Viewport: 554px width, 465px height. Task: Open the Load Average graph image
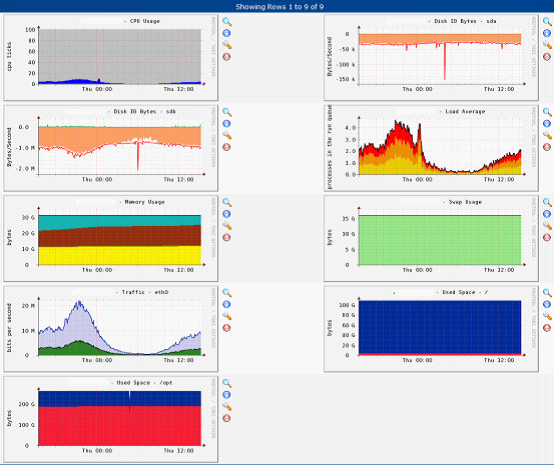431,148
